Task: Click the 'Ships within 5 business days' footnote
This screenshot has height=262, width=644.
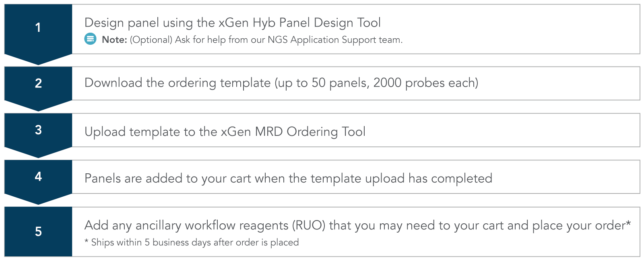Action: 192,242
